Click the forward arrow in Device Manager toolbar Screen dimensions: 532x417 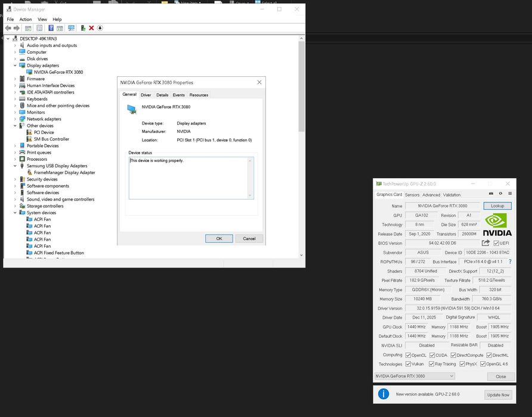(x=16, y=28)
